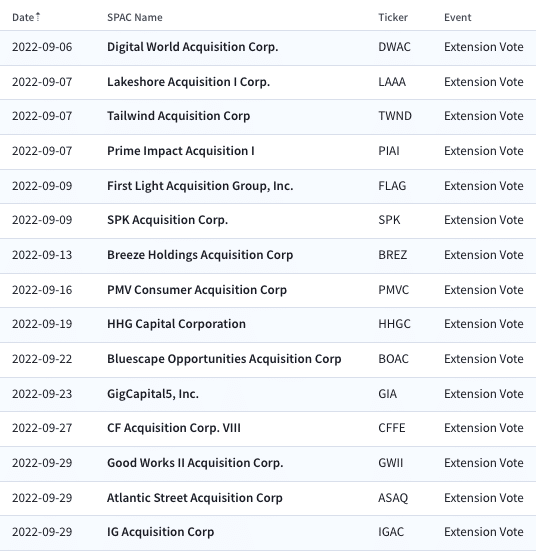Open PMV Consumer Acquisition Corp
This screenshot has height=551, width=536.
click(197, 290)
